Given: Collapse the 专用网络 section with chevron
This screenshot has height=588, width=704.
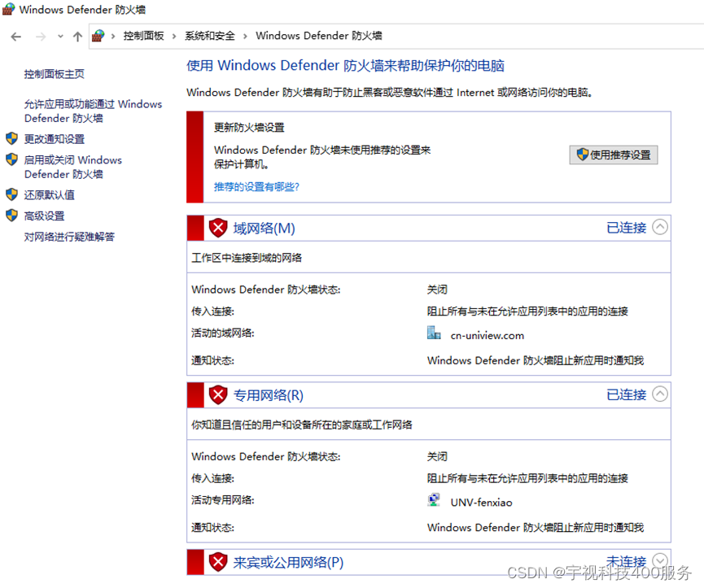Looking at the screenshot, I should (x=660, y=394).
